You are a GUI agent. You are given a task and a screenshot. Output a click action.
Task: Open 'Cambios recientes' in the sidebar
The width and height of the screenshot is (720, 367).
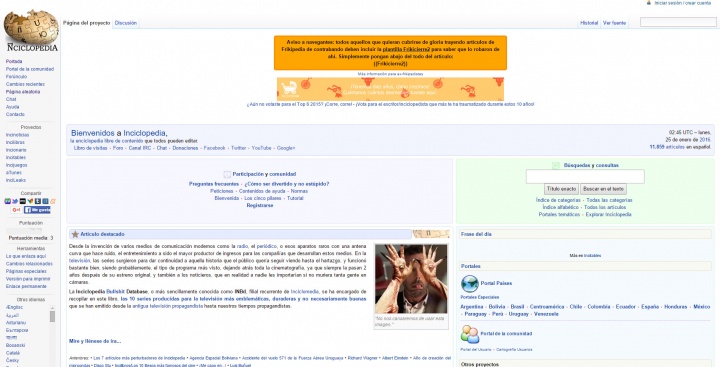tap(25, 84)
